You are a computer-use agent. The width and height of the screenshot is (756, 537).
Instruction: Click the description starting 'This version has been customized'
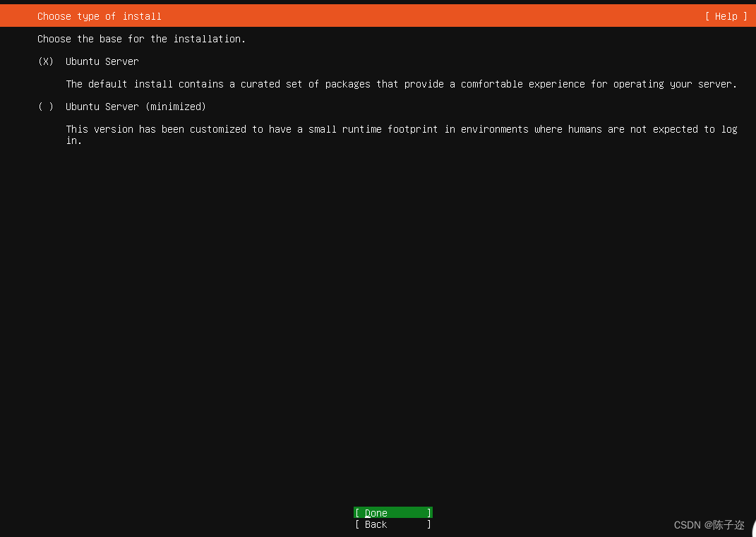[402, 135]
